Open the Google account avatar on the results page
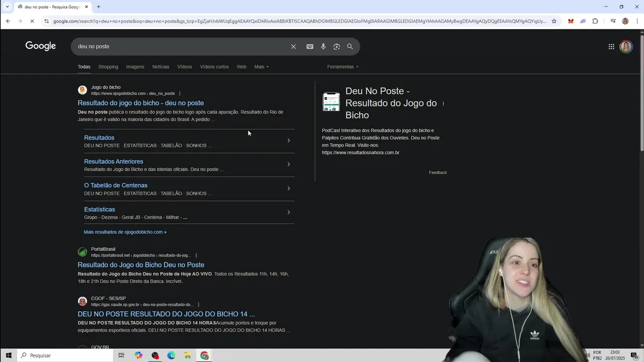644x362 pixels. click(x=626, y=46)
